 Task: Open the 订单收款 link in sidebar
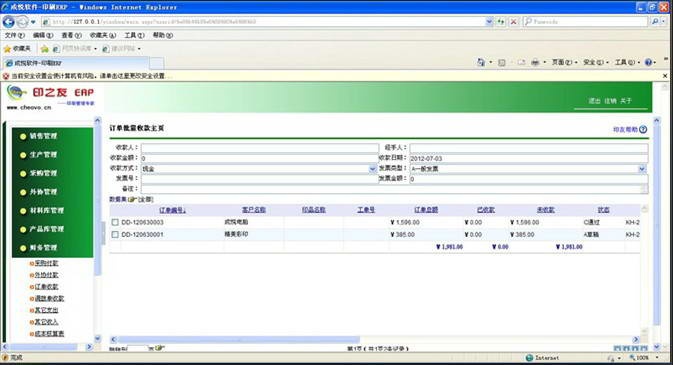tap(46, 287)
